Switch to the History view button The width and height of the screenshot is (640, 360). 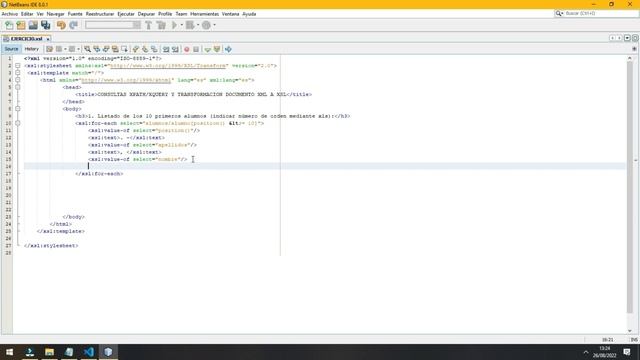pos(31,49)
